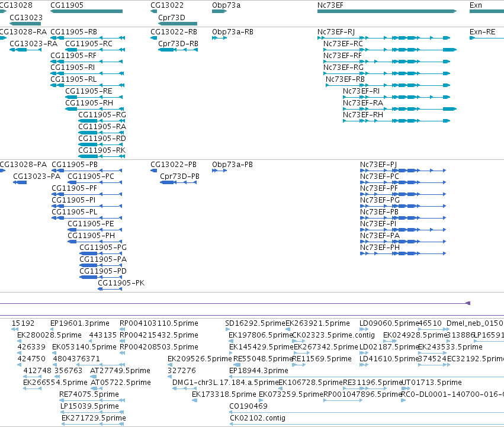Click the CG13023 gene label
This screenshot has width=504, height=427.
pos(26,17)
